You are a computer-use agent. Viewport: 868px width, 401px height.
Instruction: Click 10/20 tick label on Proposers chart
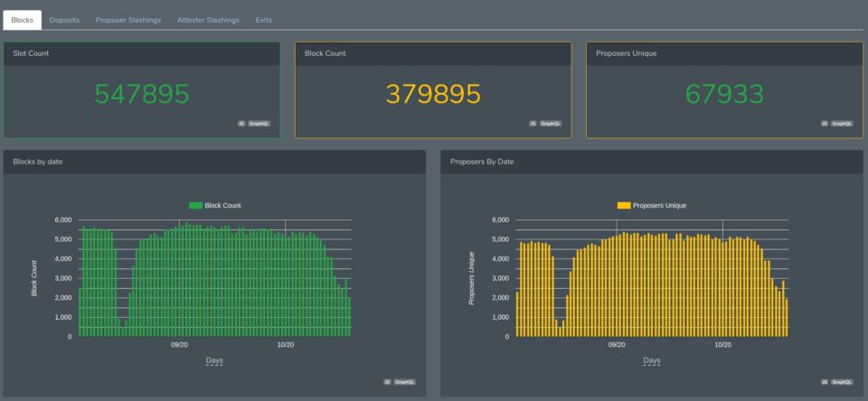[x=723, y=345]
